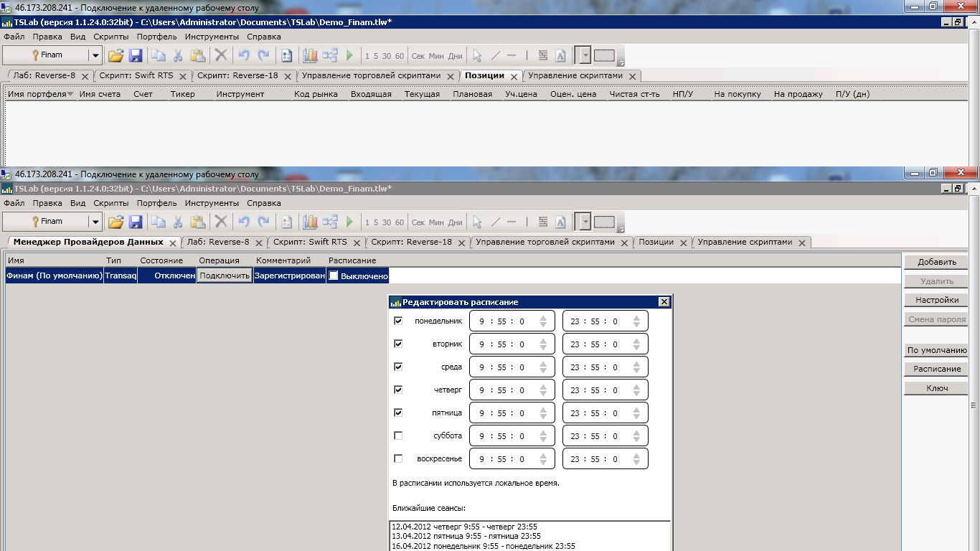
Task: Click color box in lower window toolbar
Action: (604, 222)
